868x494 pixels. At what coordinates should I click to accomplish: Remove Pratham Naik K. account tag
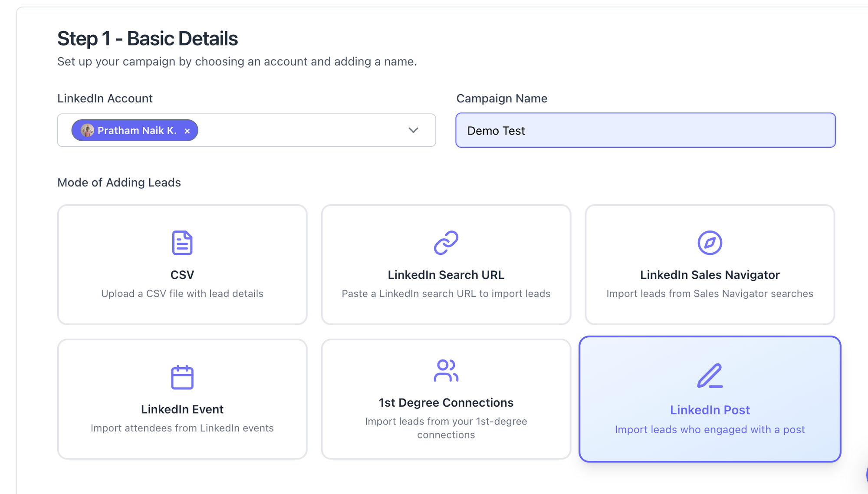coord(187,131)
